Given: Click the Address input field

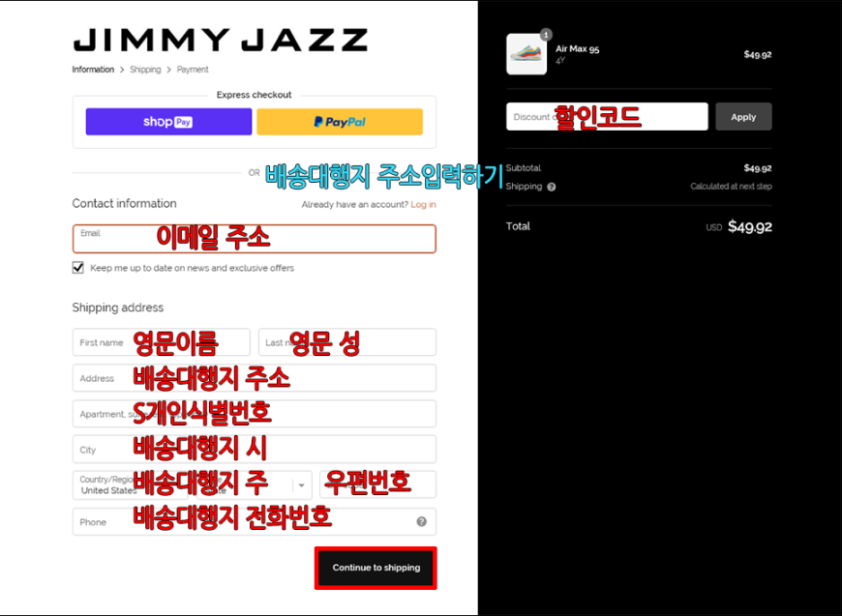Looking at the screenshot, I should tap(254, 378).
